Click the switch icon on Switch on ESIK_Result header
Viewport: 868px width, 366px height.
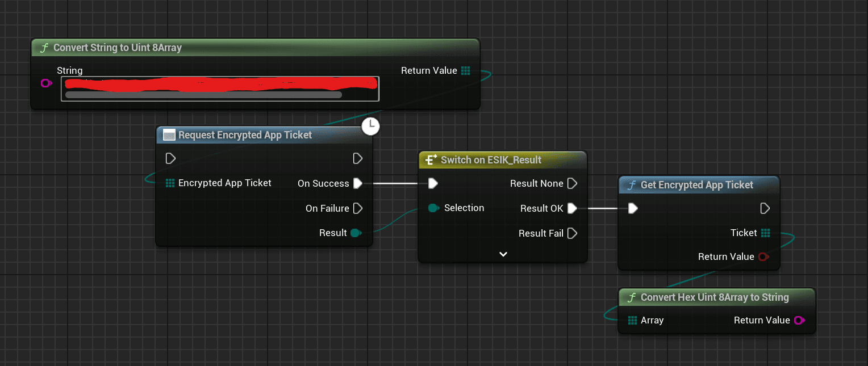point(431,160)
